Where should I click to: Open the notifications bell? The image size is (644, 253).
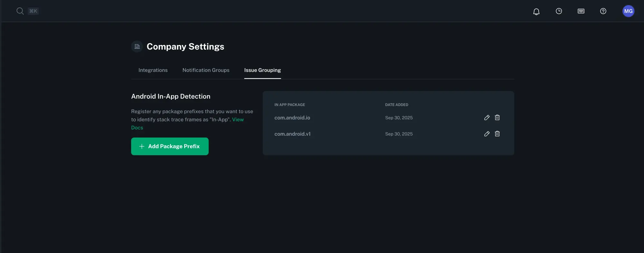[536, 12]
